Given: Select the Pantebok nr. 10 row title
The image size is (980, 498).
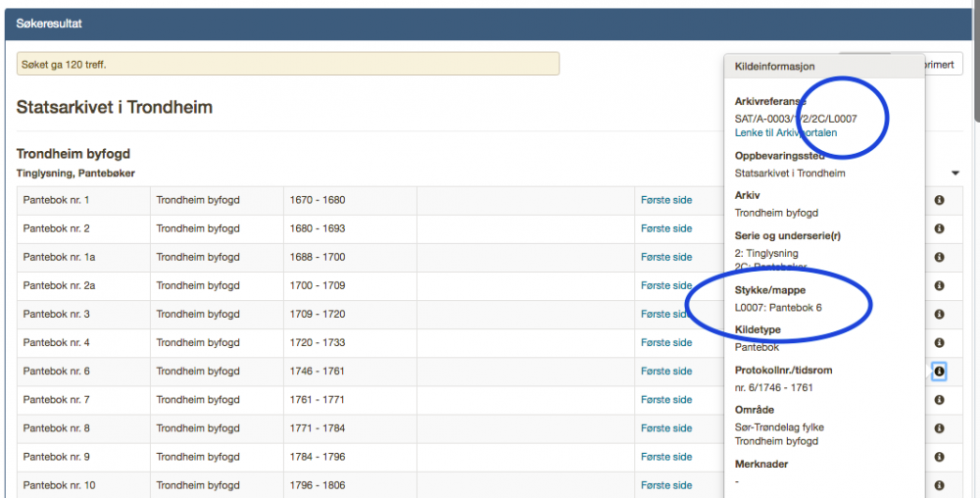Looking at the screenshot, I should [58, 485].
